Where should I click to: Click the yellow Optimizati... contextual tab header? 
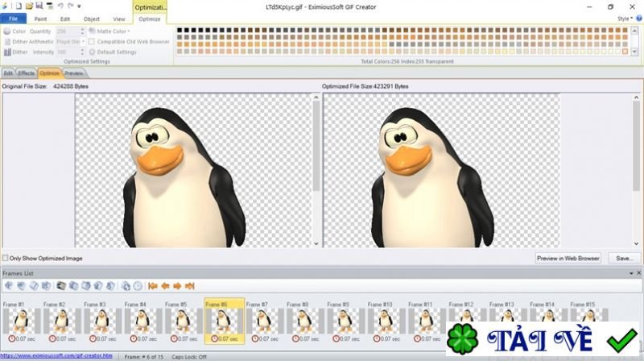coord(150,7)
